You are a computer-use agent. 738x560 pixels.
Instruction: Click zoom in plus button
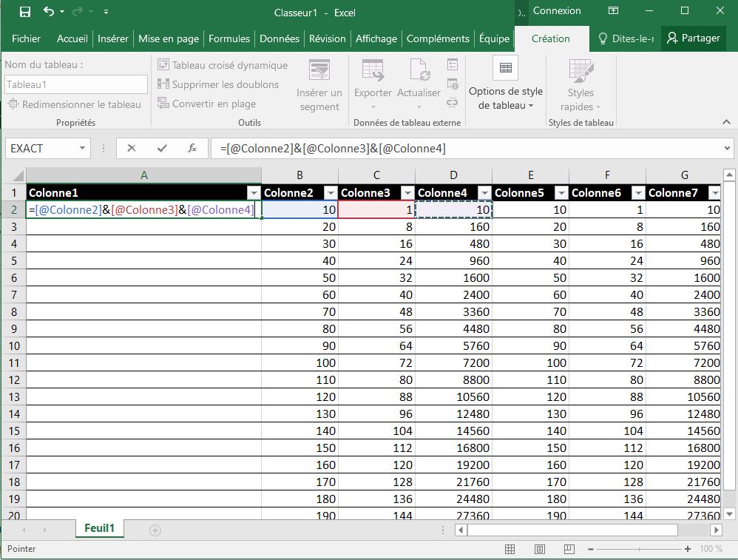688,549
